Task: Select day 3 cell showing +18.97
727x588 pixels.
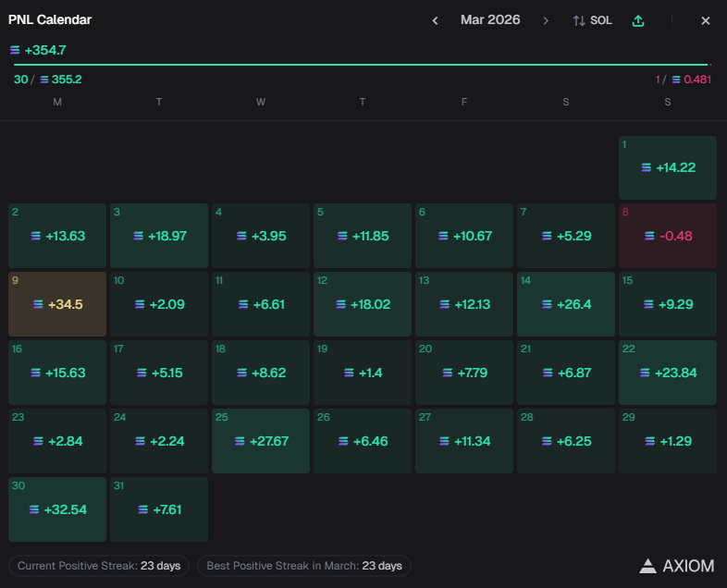Action: click(x=159, y=236)
